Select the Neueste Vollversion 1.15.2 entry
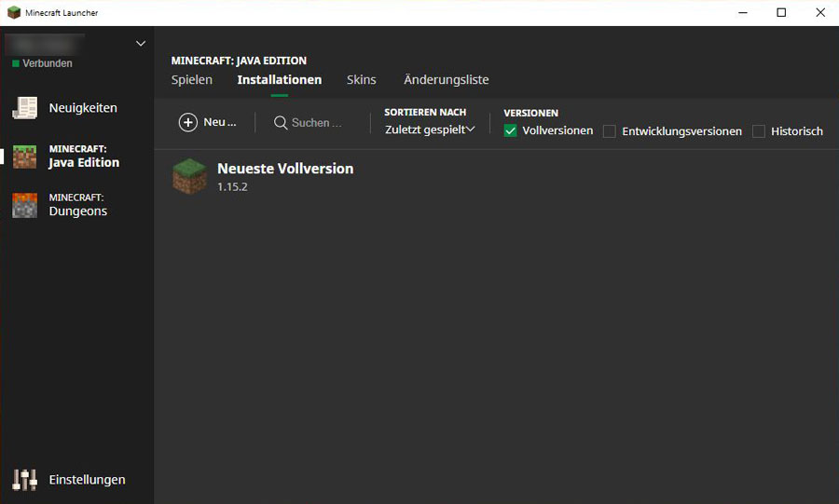The width and height of the screenshot is (839, 504). [x=285, y=176]
